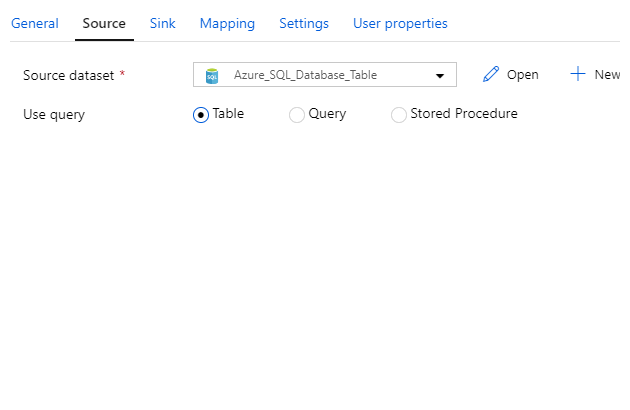Click the SQL database icon in dataset field
The image size is (630, 410).
pyautogui.click(x=212, y=75)
